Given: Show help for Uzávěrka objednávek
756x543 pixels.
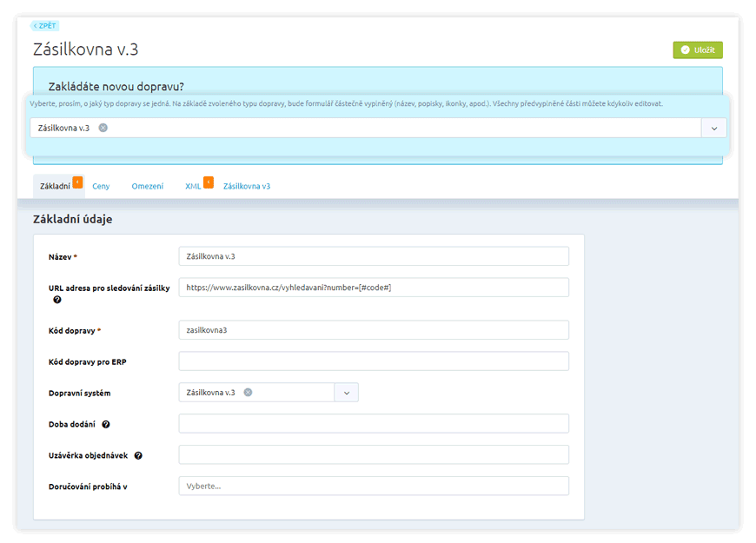Looking at the screenshot, I should coord(138,455).
